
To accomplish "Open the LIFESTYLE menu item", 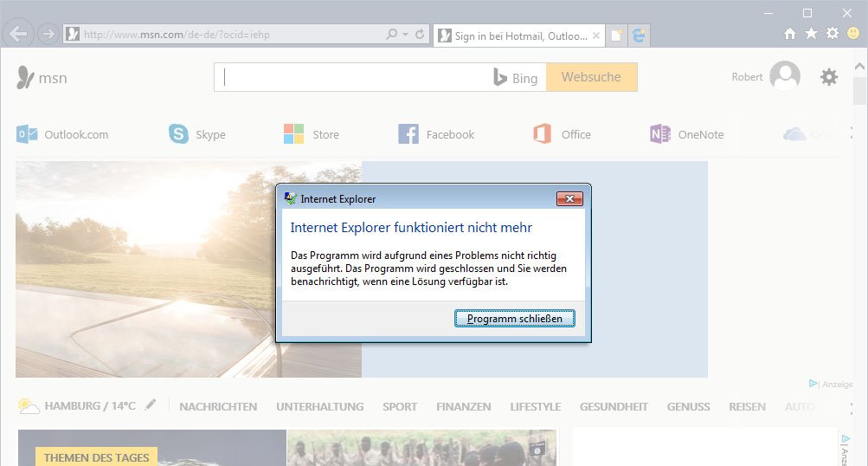I will pos(536,407).
